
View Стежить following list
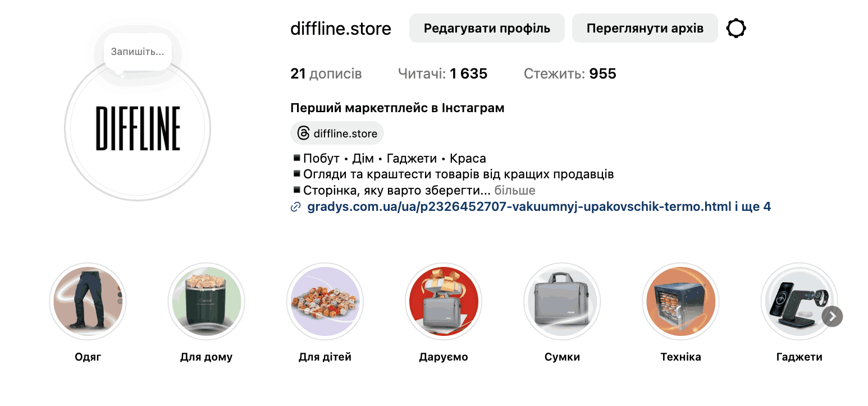pos(570,74)
